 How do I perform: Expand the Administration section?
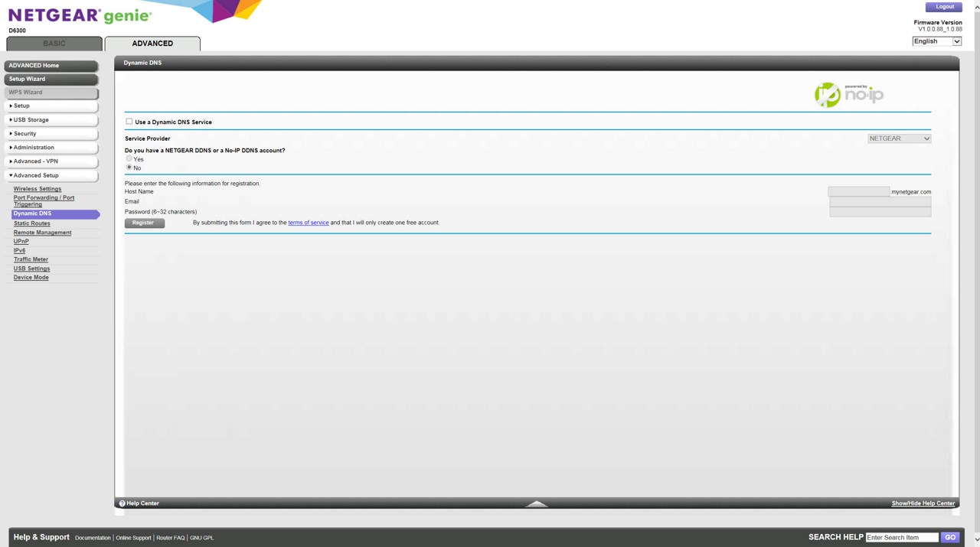coord(51,148)
